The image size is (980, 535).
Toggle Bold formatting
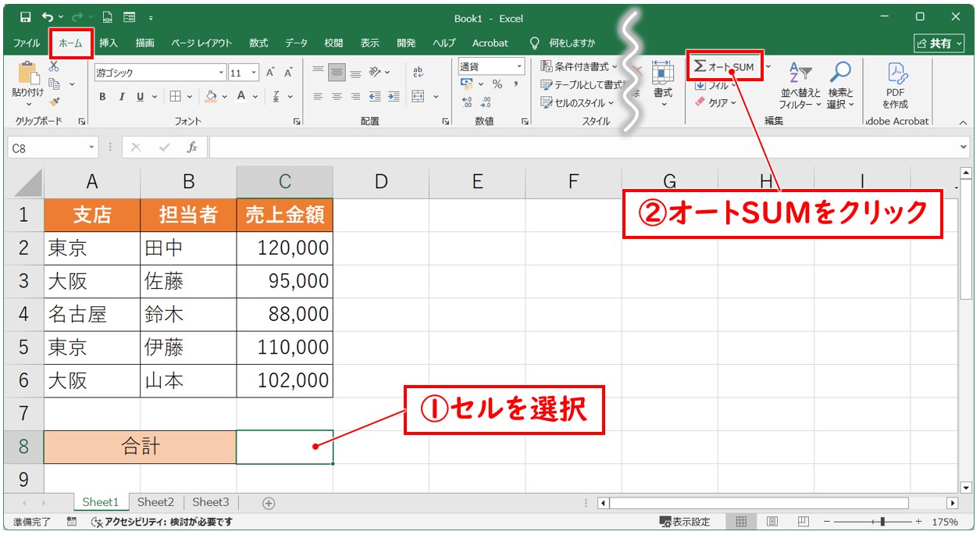click(102, 97)
